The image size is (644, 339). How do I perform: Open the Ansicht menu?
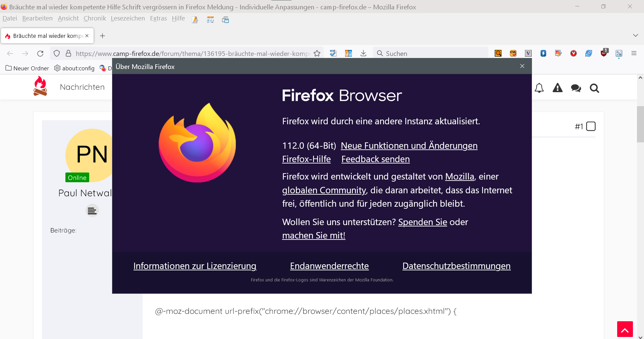pyautogui.click(x=68, y=18)
